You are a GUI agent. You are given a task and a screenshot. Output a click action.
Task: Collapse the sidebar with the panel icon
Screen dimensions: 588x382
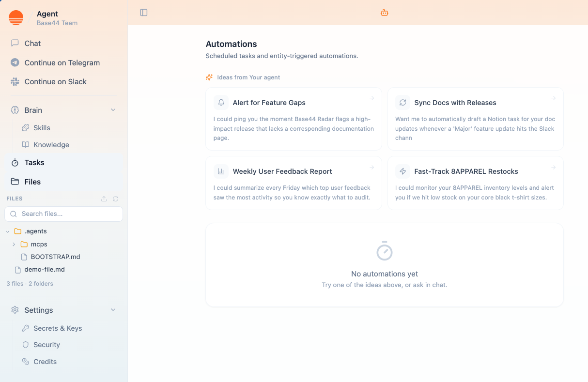143,13
